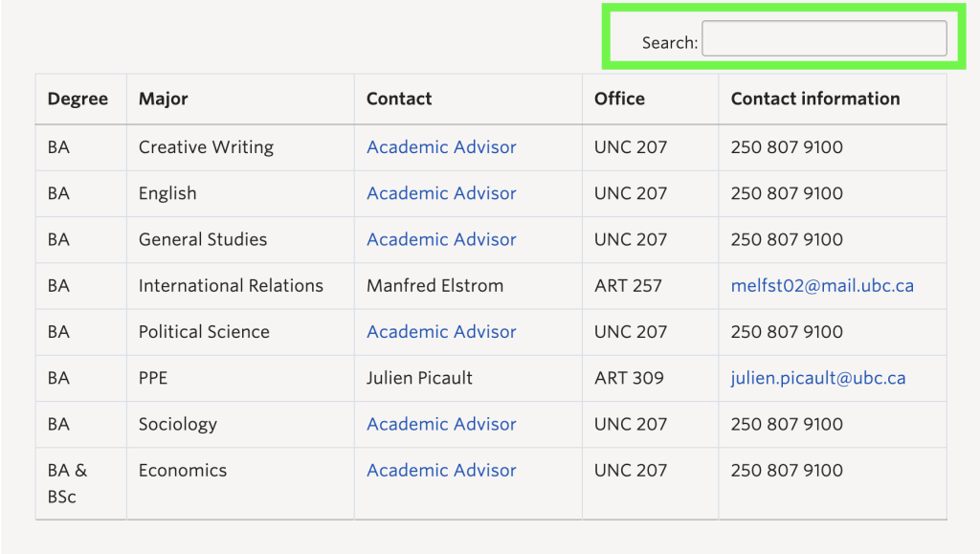
Task: Click the Manfred Elstrom contact cell
Action: point(468,285)
